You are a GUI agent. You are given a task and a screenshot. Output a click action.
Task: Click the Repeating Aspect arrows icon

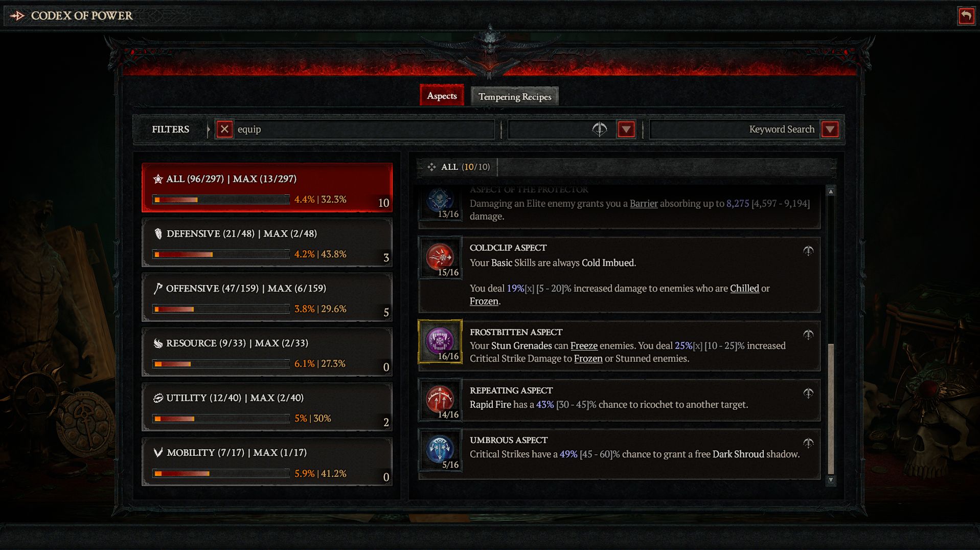440,400
